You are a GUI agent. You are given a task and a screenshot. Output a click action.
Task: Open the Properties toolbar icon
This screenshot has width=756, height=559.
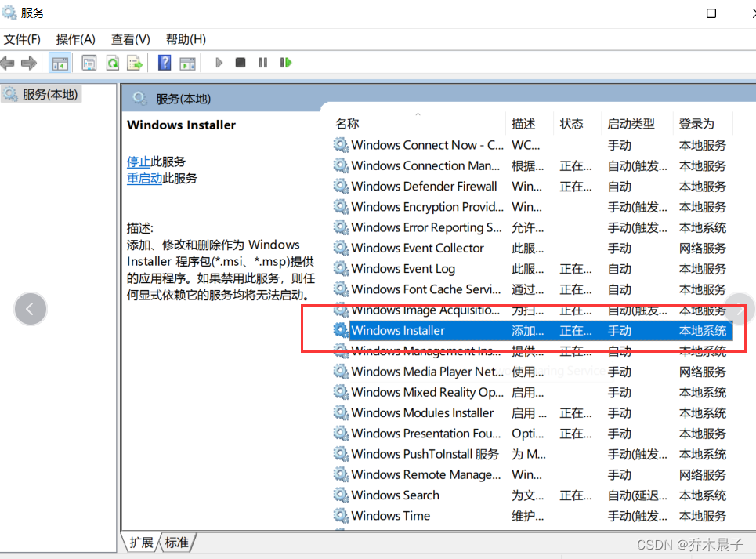point(89,63)
